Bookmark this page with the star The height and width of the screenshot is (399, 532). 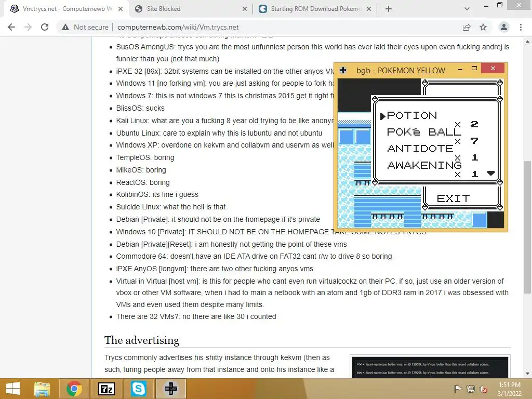coord(483,27)
